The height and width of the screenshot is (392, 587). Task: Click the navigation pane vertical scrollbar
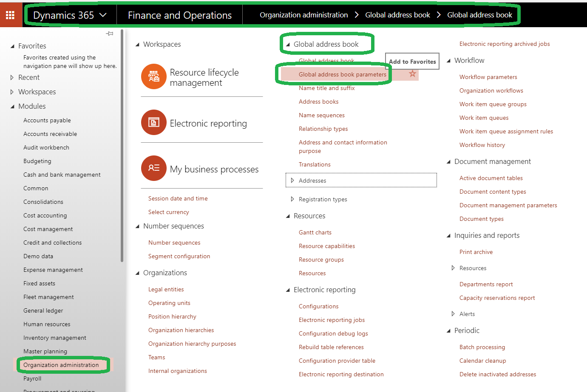point(122,145)
